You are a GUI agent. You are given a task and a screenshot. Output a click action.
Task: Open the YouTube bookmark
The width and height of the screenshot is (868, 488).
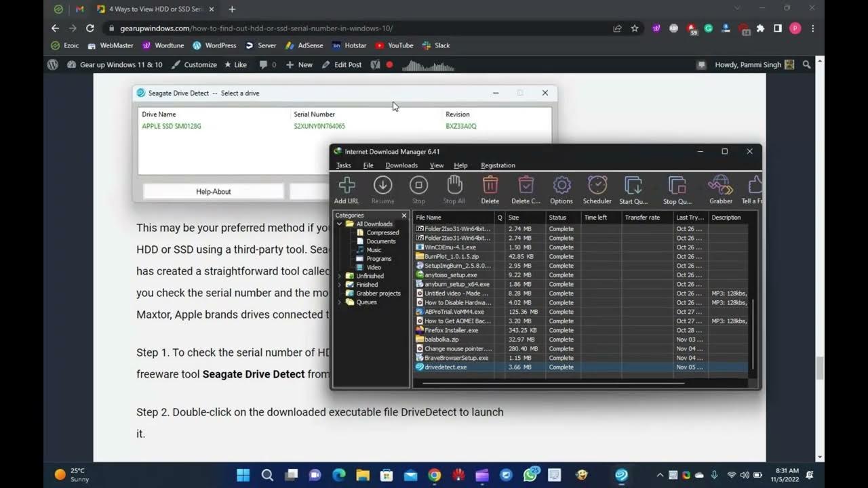point(394,45)
